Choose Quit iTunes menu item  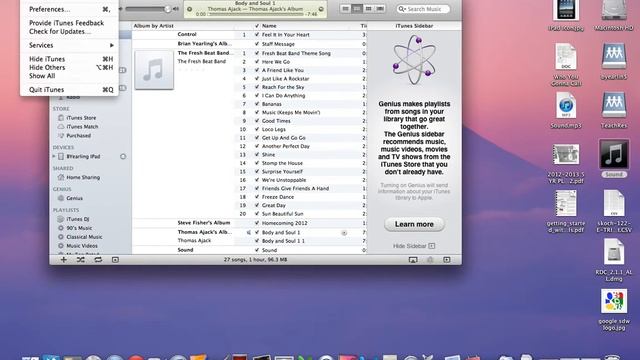coord(69,90)
